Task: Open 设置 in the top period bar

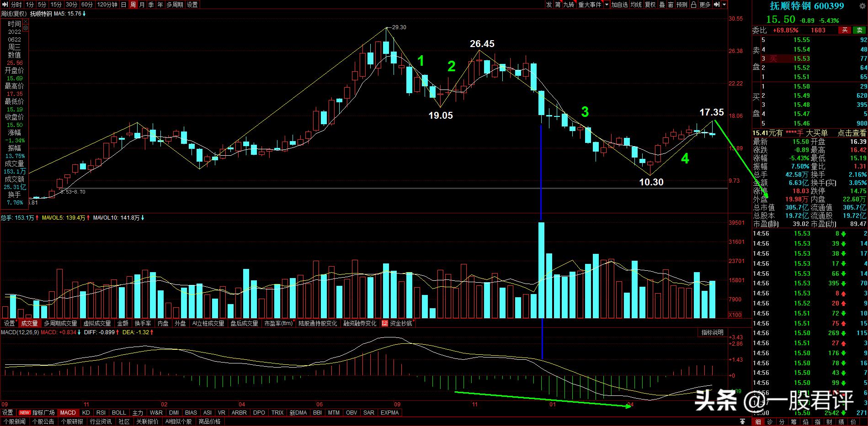Action: (x=192, y=5)
